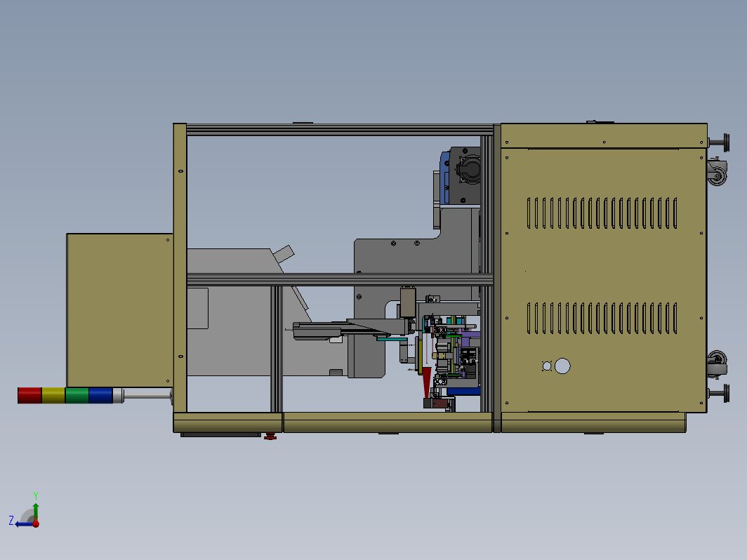The image size is (747, 560).
Task: Click the red X axis dot on the triad
Action: point(36,524)
